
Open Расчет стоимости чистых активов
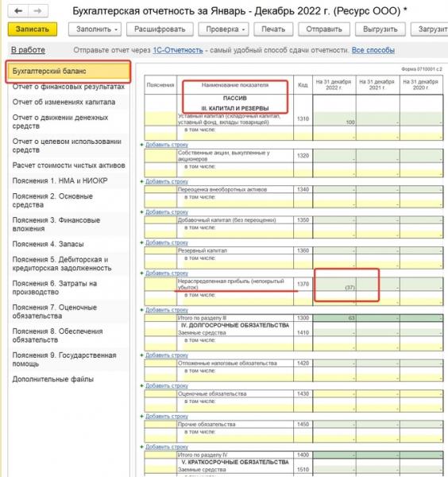click(68, 165)
